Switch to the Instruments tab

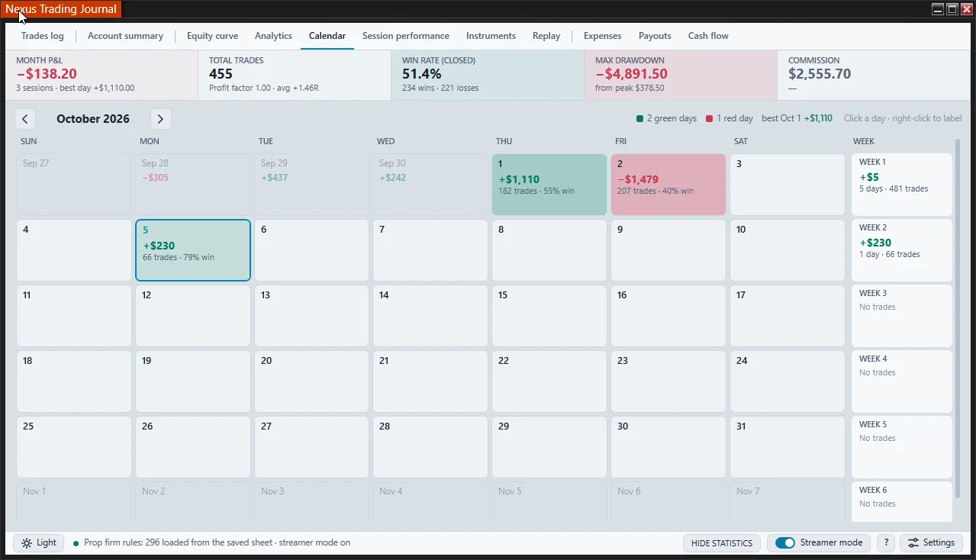(491, 36)
